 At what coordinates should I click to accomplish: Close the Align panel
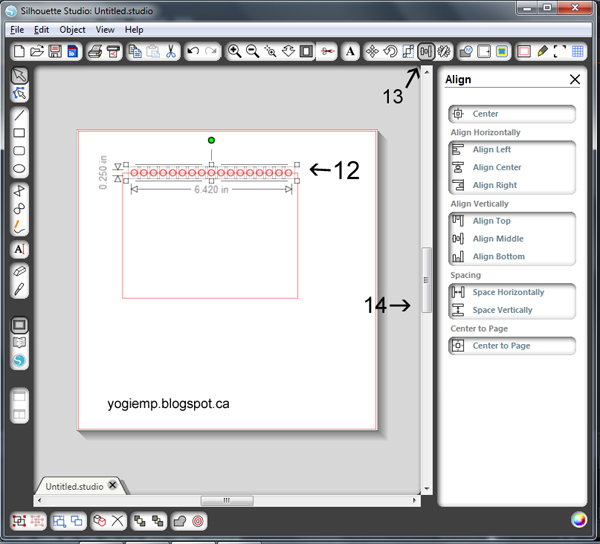tap(575, 79)
